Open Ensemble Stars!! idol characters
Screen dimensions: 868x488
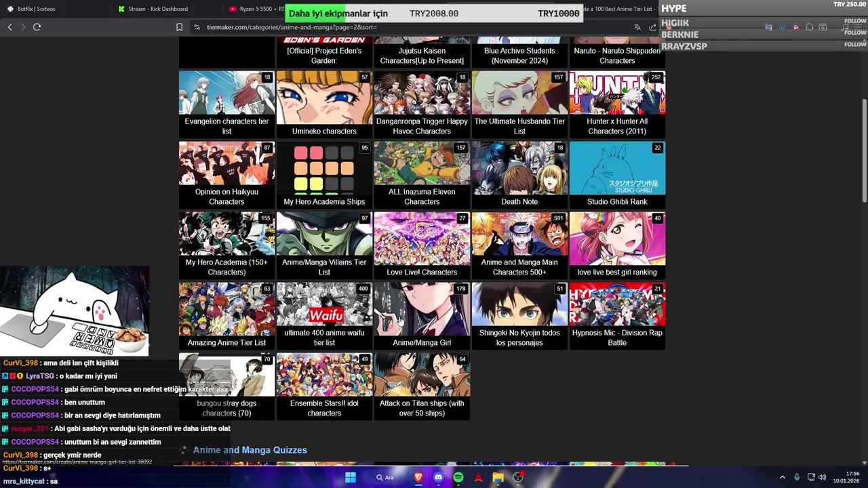pos(324,387)
